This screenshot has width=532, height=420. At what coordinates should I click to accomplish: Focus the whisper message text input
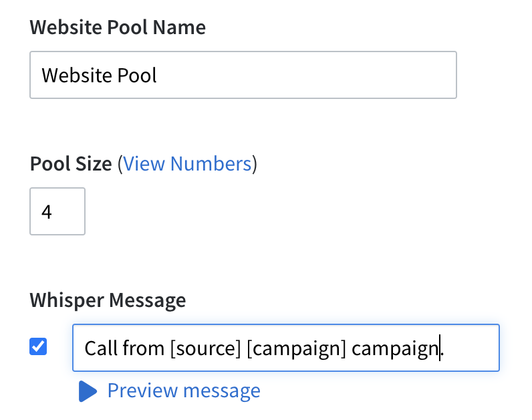(286, 348)
